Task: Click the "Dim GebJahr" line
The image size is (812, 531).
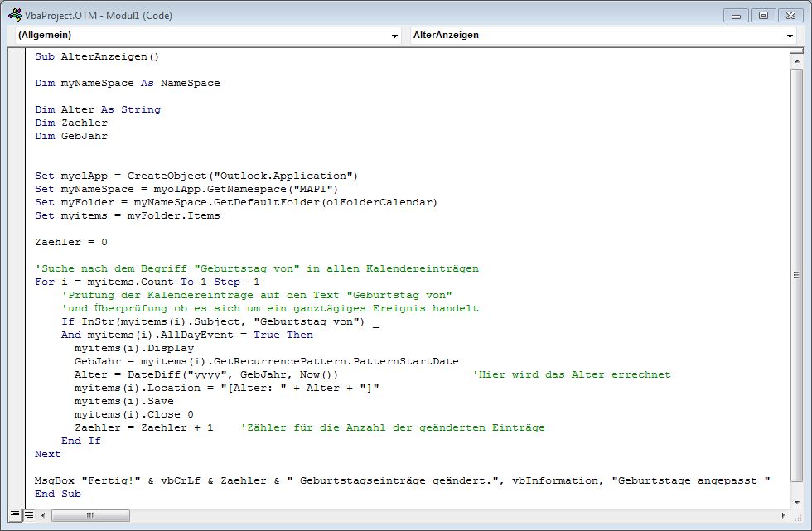Action: tap(71, 136)
